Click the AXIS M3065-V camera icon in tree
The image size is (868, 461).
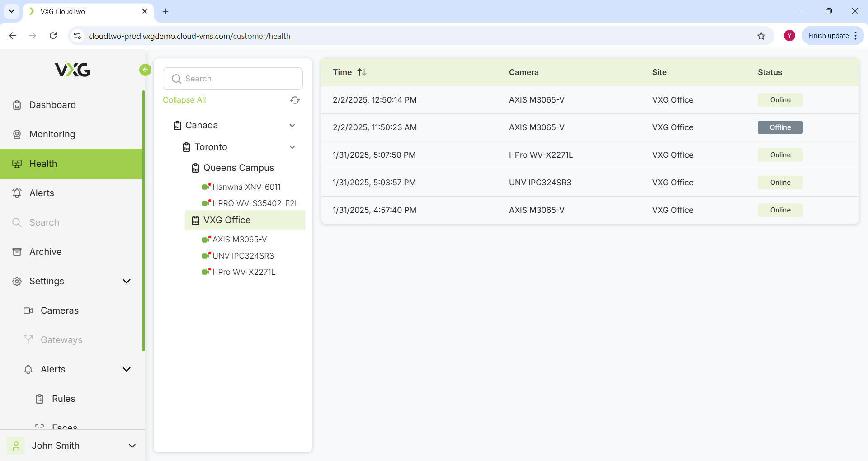pyautogui.click(x=206, y=240)
